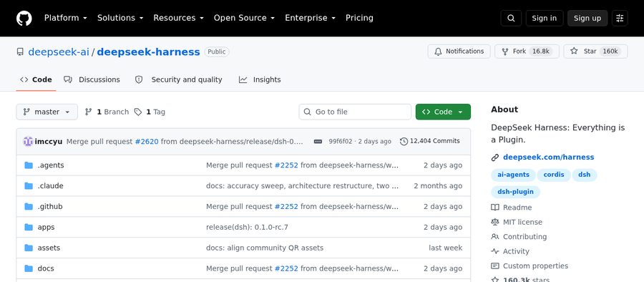Viewport: 644px width, 282px height.
Task: Open the .claude folder name
Action: [51, 186]
